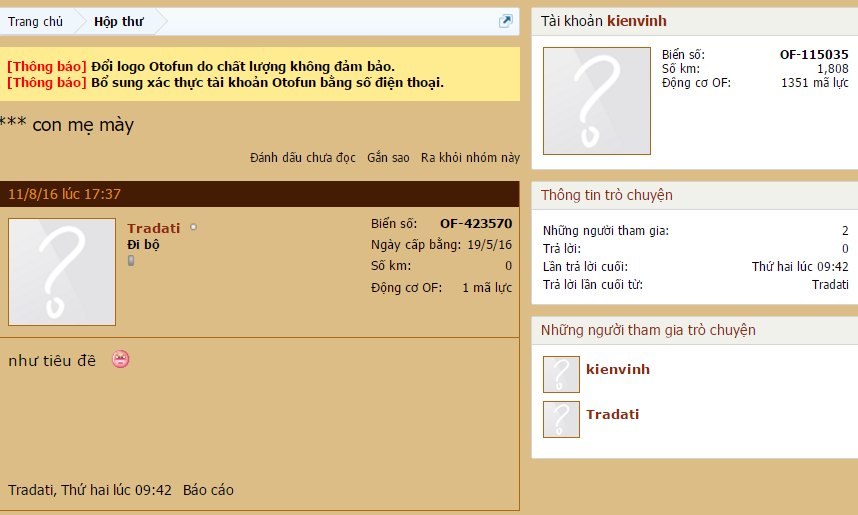Click the rank badge under Đi bộ
858x515 pixels.
click(x=131, y=261)
